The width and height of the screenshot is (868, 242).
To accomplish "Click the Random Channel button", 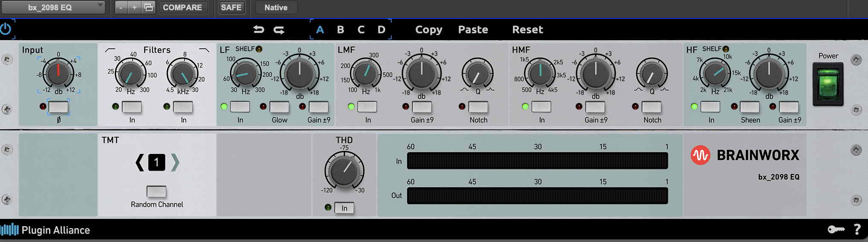I will tap(157, 191).
